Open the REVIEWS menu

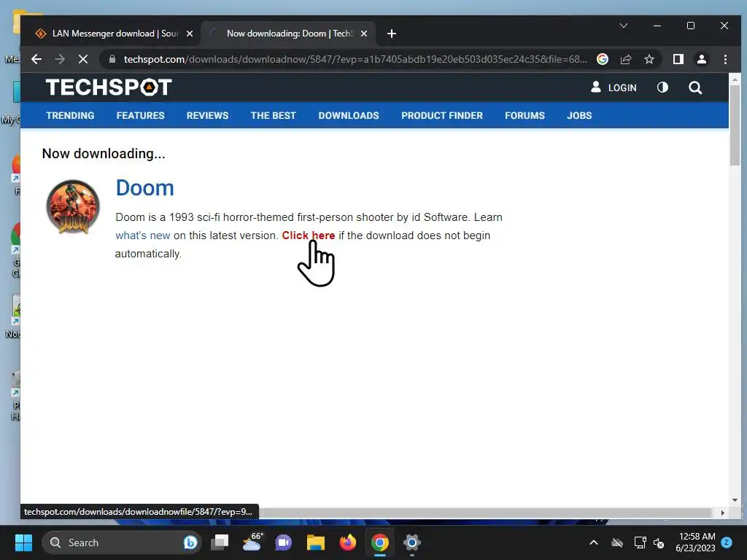tap(207, 115)
